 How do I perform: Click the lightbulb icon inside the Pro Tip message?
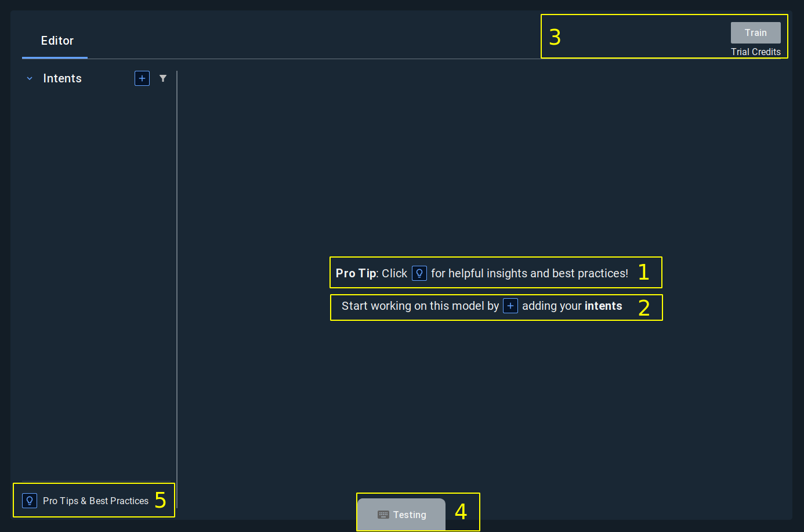(419, 273)
